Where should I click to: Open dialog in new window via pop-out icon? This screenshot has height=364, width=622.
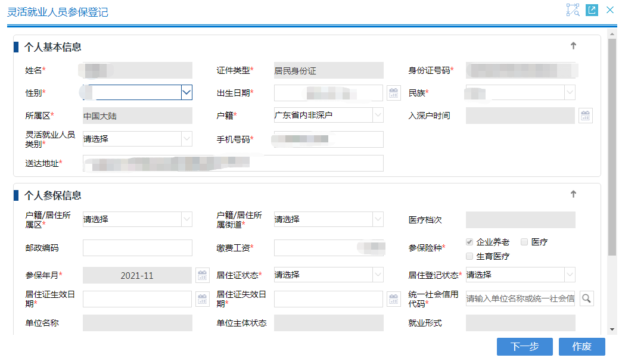[x=590, y=10]
